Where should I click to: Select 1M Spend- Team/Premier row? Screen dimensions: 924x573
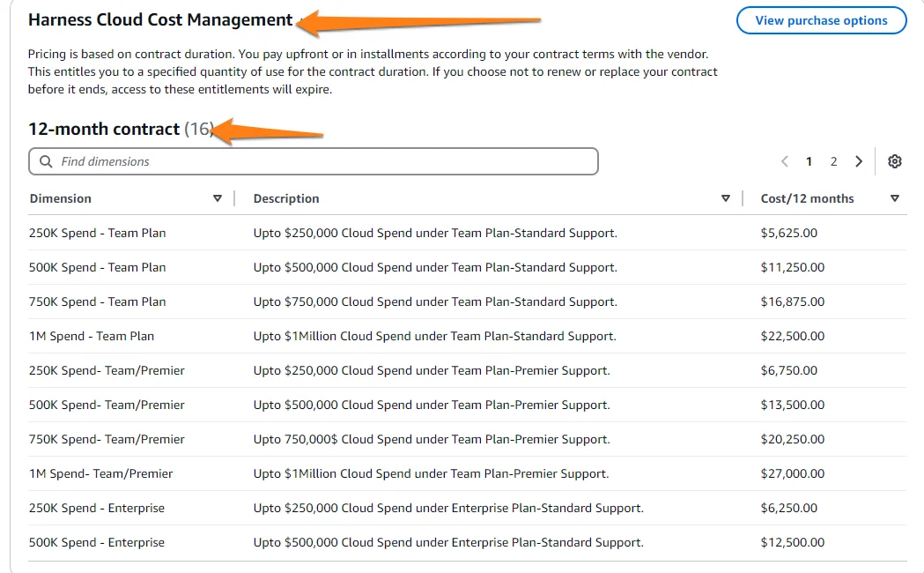[x=467, y=473]
